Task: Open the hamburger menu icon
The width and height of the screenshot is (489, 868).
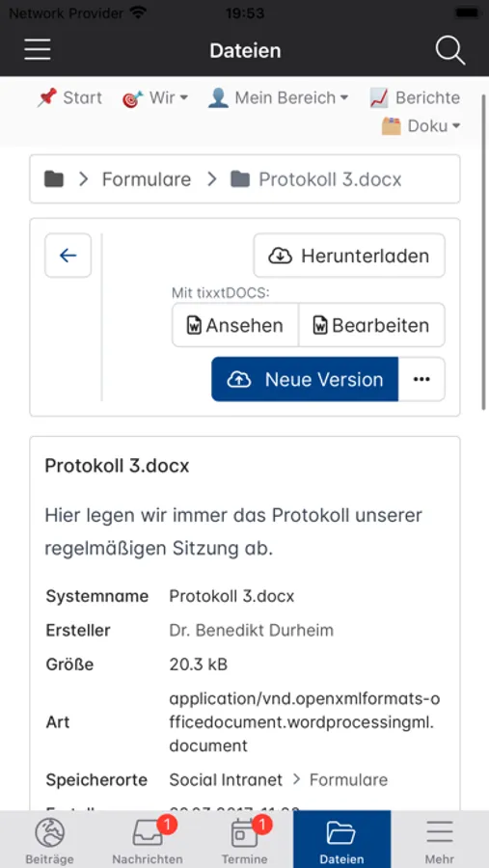Action: [x=38, y=50]
